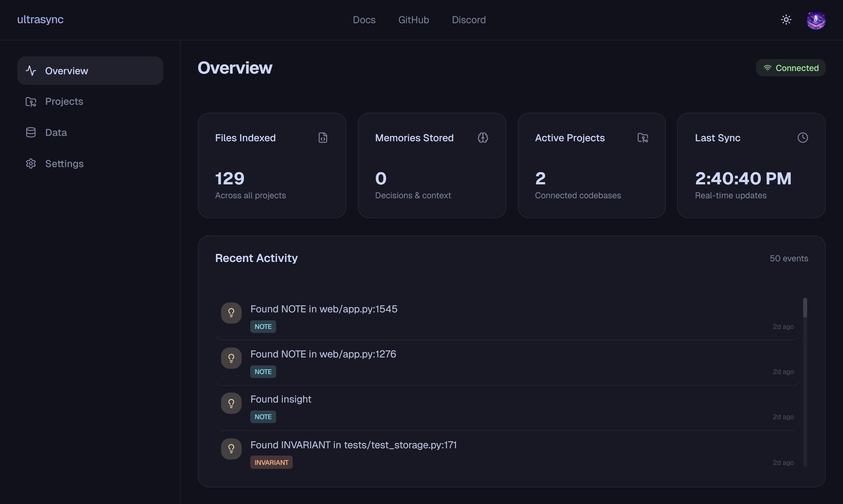Click the INVARIANT tag badge
Viewport: 843px width, 504px height.
[271, 462]
